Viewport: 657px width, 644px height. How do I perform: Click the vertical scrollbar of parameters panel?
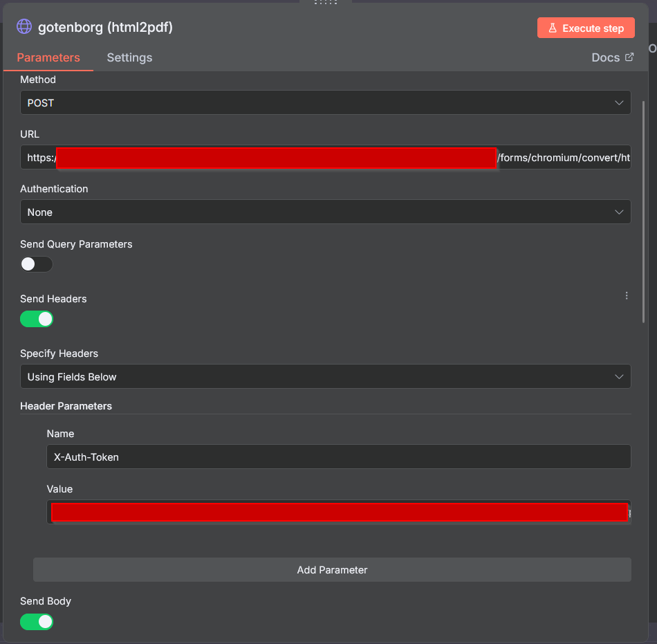tap(645, 208)
